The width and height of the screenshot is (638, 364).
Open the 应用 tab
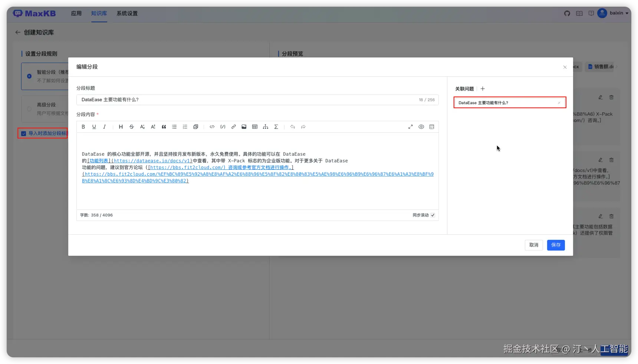[x=76, y=13]
